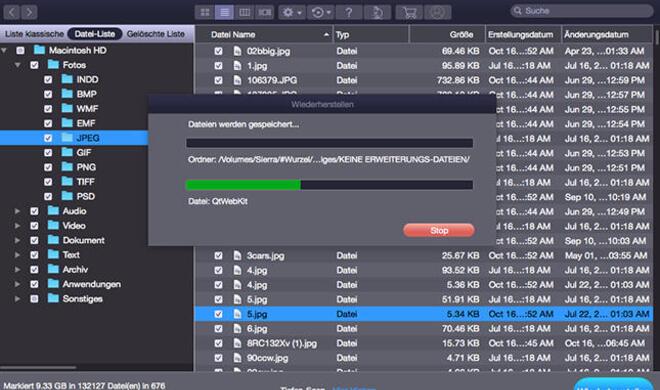Screen dimensions: 660x390
Task: Uncheck the JPEG folder checkbox
Action: 48,138
